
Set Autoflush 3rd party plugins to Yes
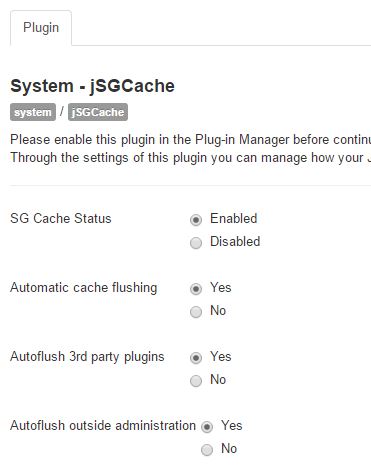(x=196, y=358)
